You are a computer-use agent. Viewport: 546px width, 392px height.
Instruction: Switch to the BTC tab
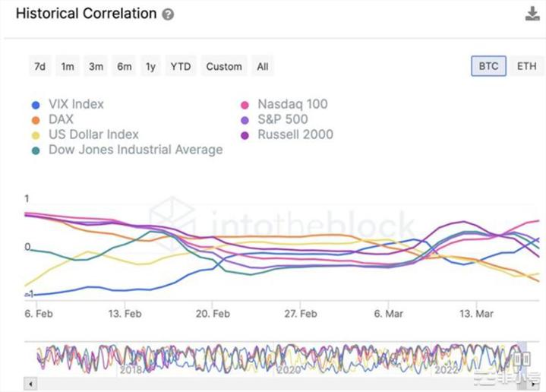click(x=488, y=66)
